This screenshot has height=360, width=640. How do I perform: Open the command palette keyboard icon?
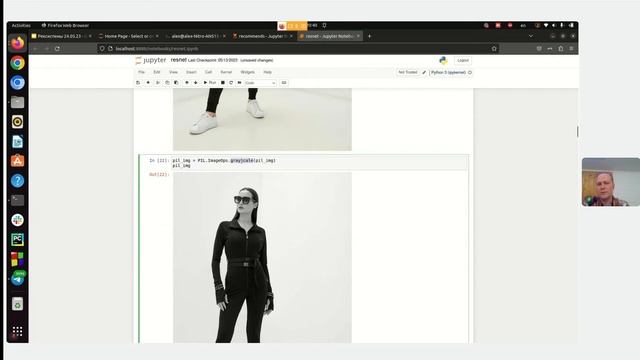click(x=284, y=83)
